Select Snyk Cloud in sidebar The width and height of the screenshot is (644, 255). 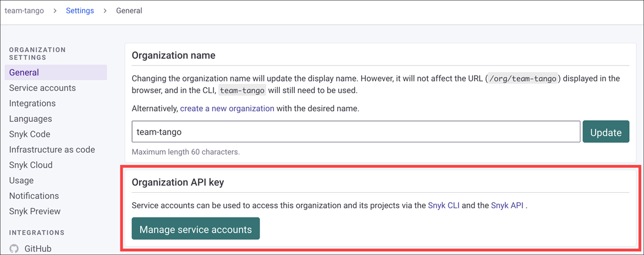point(31,165)
